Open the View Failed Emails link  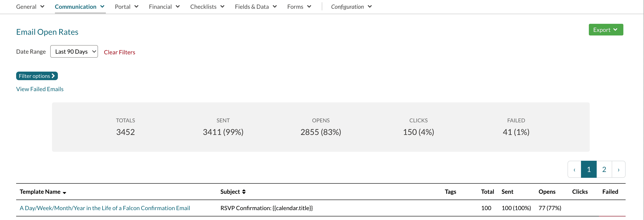[x=40, y=89]
